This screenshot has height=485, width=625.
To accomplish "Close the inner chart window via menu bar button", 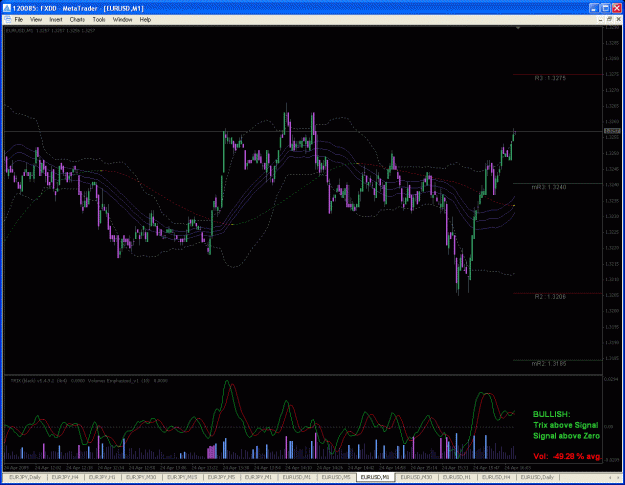I will [619, 20].
